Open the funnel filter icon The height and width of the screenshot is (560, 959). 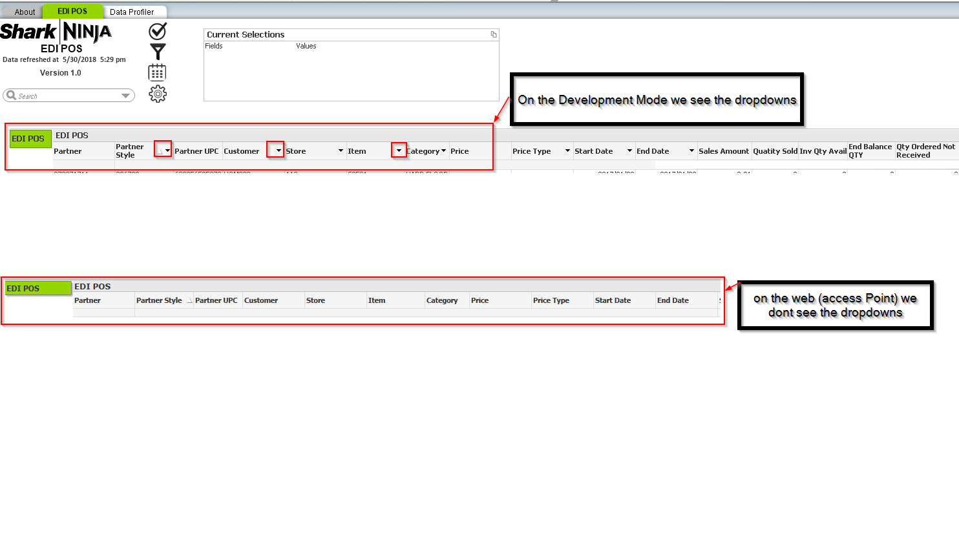pos(158,52)
